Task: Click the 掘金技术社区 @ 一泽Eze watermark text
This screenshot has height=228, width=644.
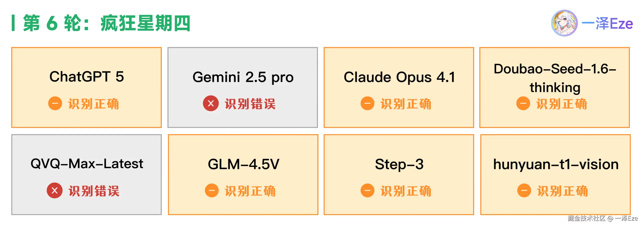Action: coord(602,218)
